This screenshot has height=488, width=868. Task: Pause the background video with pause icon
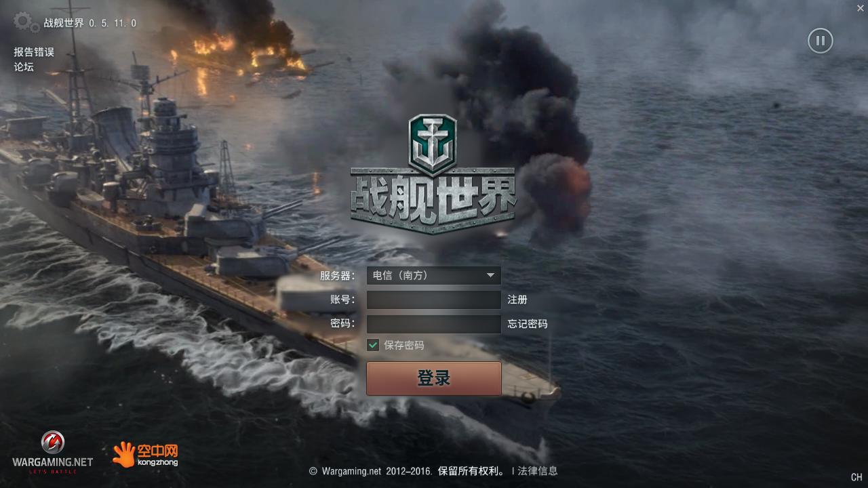(x=820, y=41)
